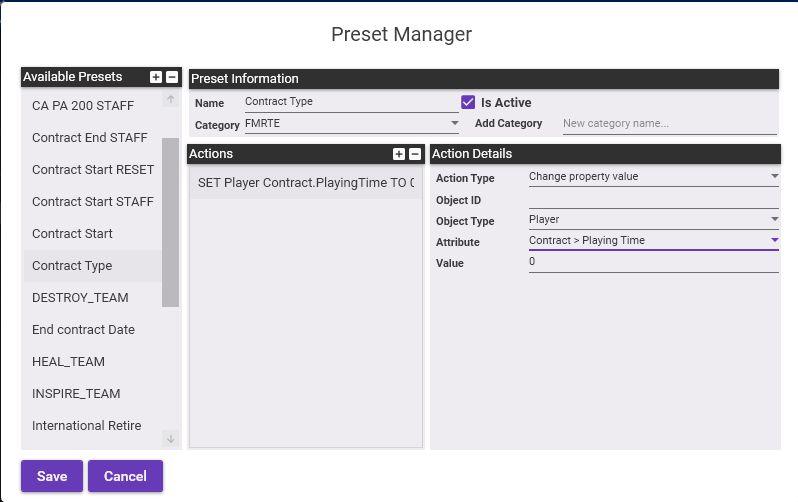Screen dimensions: 798x502
Task: Click the Cancel button
Action: click(x=125, y=476)
